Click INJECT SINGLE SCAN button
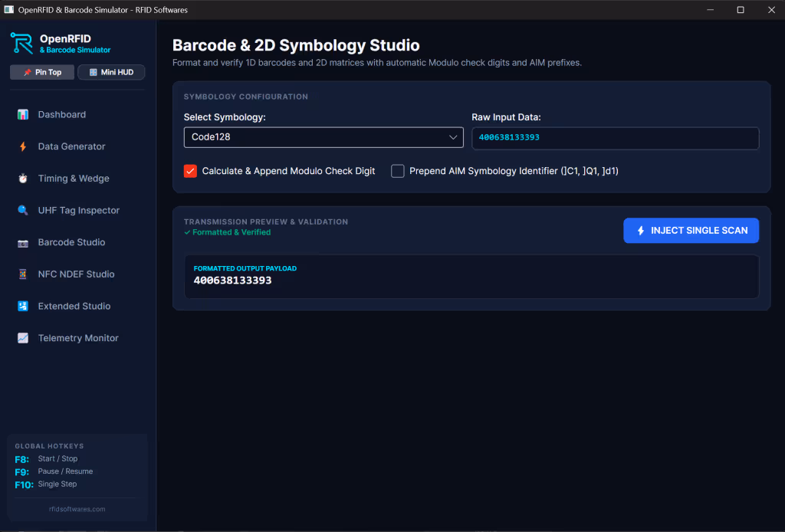785x532 pixels. point(691,231)
